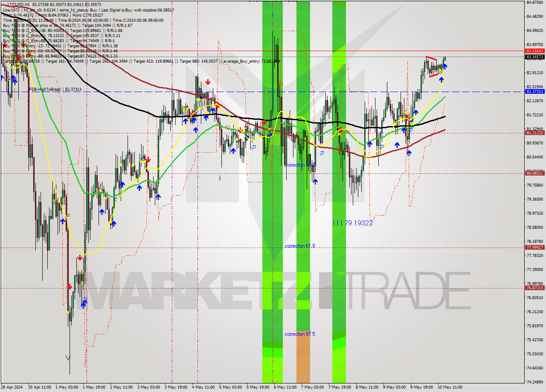Click the '10 May 11:00' time axis label
Screen dimensions: 546x392
(x=450, y=387)
